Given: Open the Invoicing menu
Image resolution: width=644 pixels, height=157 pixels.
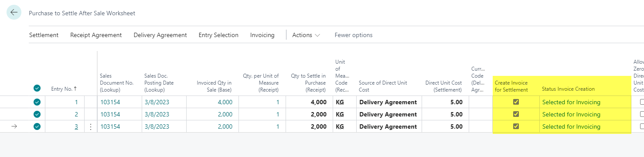Looking at the screenshot, I should click(x=262, y=35).
